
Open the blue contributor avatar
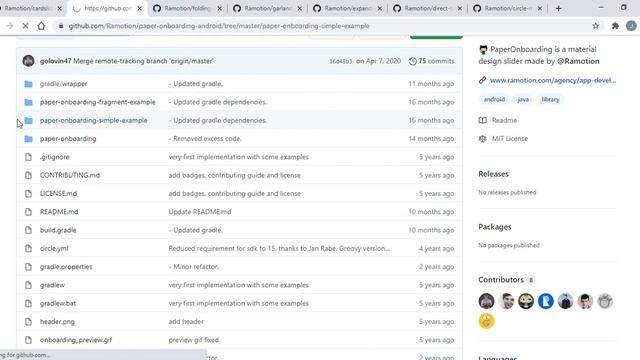(x=545, y=301)
